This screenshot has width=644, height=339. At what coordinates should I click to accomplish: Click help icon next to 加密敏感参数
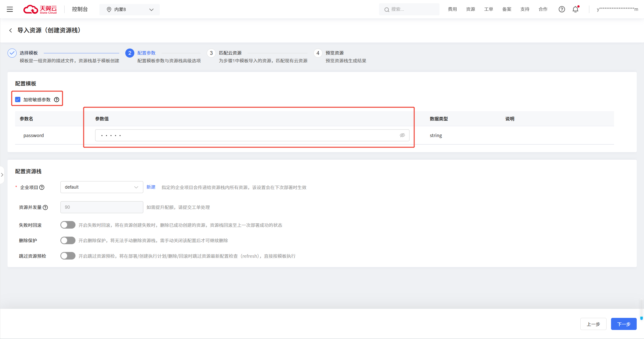pos(57,100)
